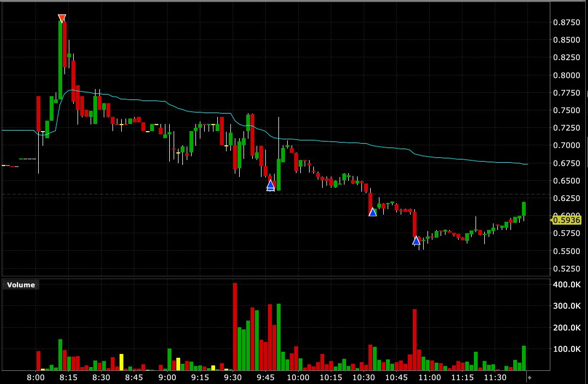Click the 0.8000 price axis label

tap(567, 75)
